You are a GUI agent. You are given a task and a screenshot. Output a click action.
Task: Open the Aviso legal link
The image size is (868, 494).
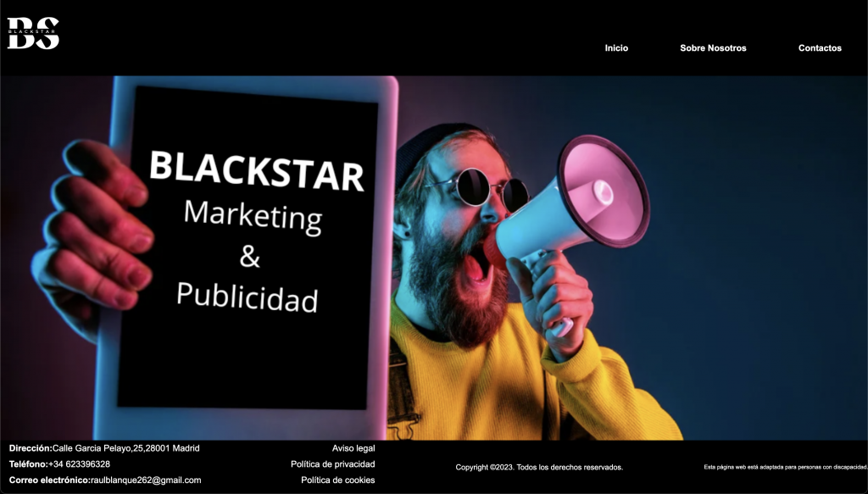coord(353,448)
